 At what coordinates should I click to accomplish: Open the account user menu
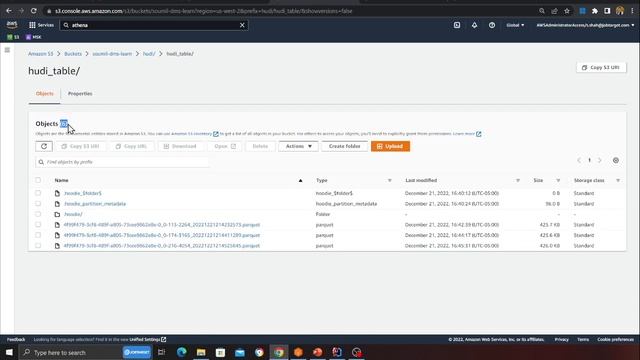(585, 25)
